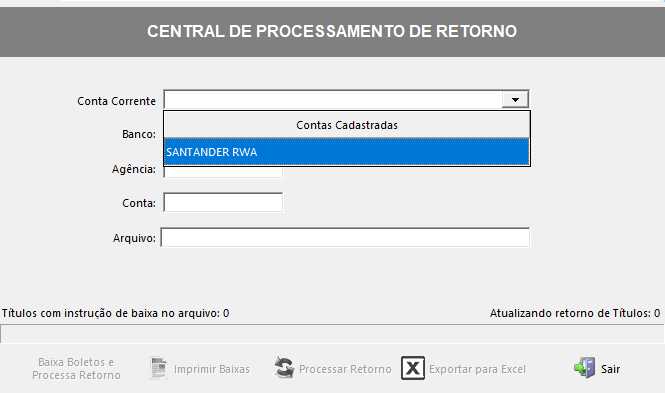The image size is (665, 393).
Task: Click Baixa Boletos e Processa Retorno button
Action: click(x=76, y=368)
